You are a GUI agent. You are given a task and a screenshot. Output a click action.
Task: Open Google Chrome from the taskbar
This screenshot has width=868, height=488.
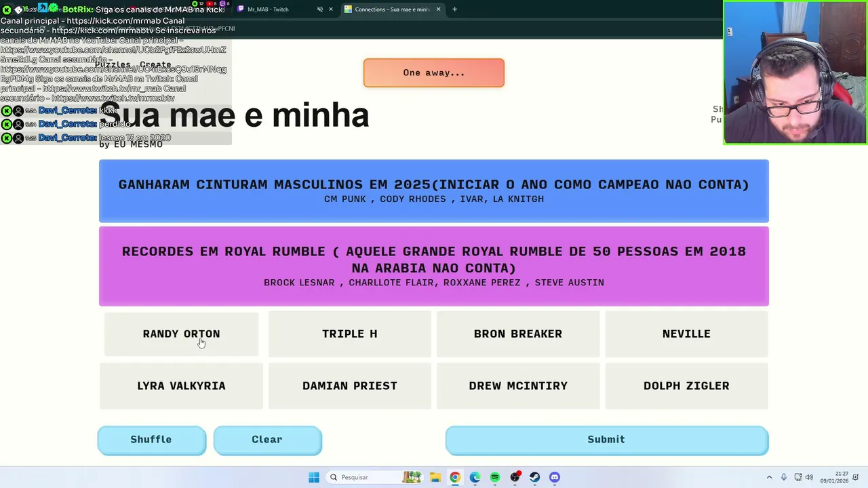455,477
